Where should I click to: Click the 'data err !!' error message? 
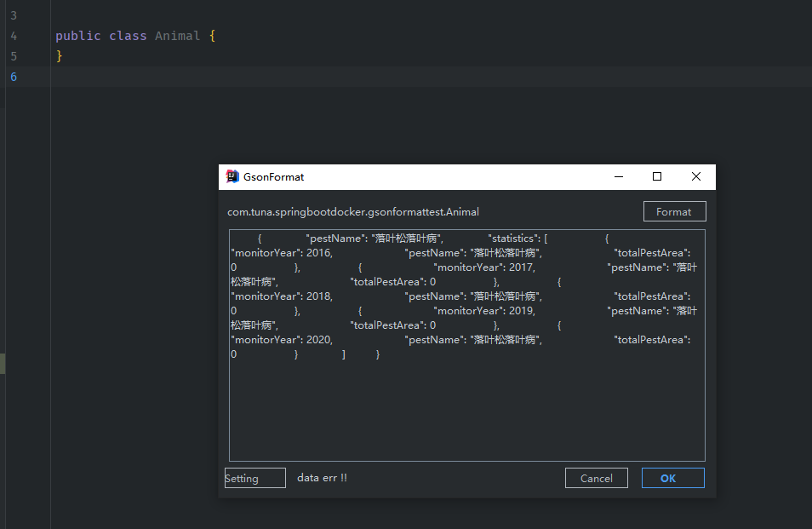tap(322, 478)
